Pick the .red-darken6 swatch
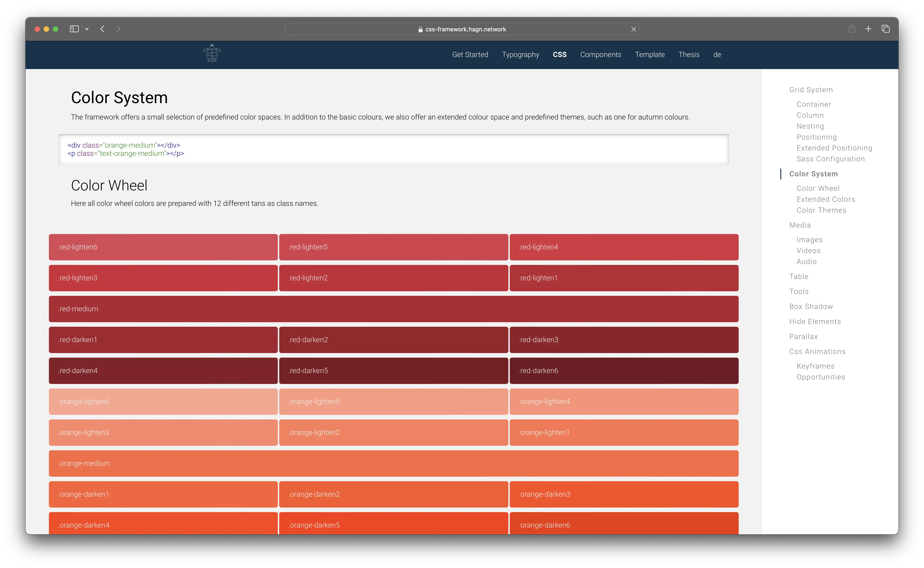Screen dimensions: 924x568 (624, 370)
